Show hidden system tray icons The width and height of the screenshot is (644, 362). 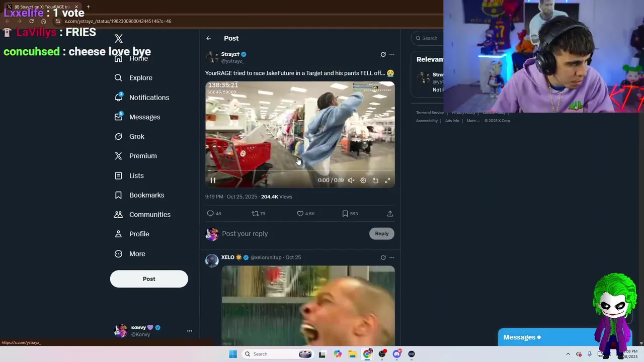point(568,354)
